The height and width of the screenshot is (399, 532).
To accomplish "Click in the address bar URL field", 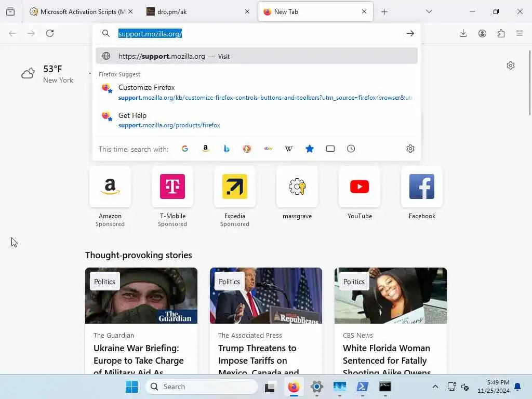I will coord(257,34).
